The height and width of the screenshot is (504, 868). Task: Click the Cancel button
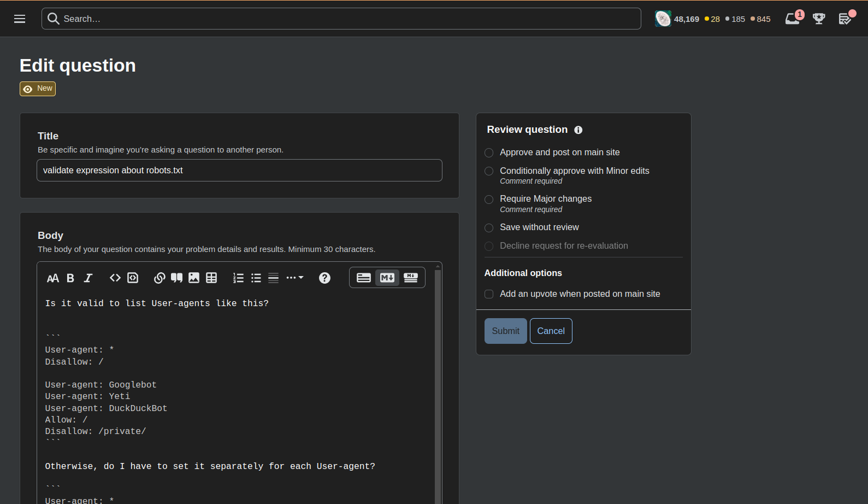pos(551,331)
